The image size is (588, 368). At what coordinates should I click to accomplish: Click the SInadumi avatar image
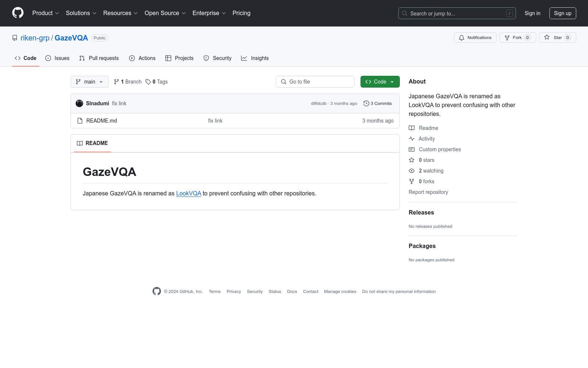point(79,103)
